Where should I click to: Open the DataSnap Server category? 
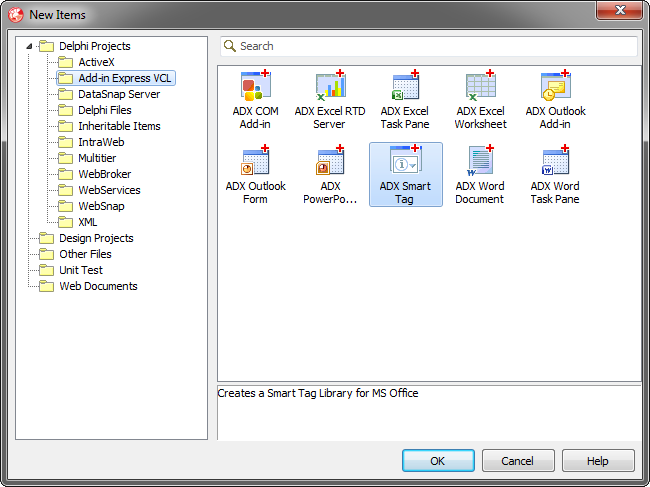pyautogui.click(x=109, y=94)
